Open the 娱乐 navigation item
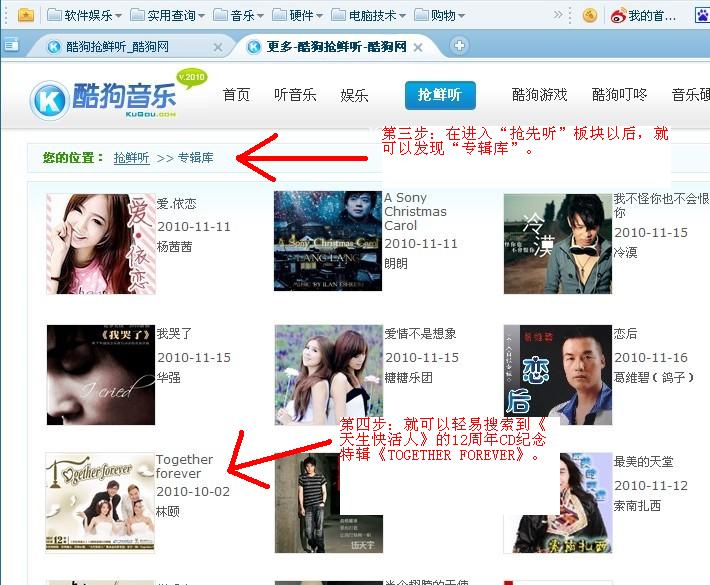The image size is (710, 585). [x=354, y=96]
